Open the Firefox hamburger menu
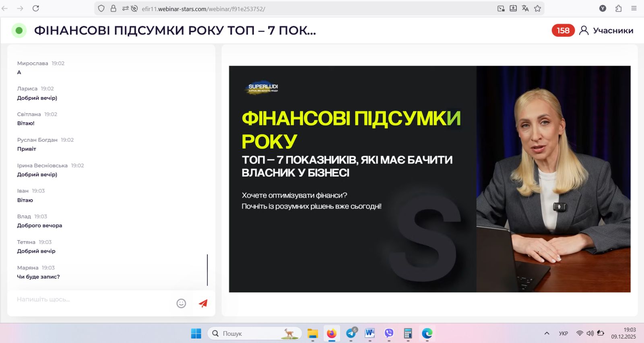This screenshot has width=644, height=343. click(634, 8)
